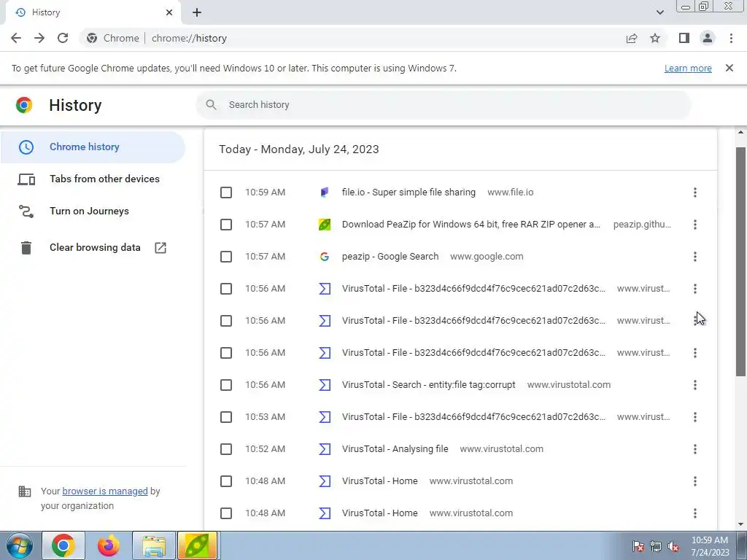747x560 pixels.
Task: Click the browser forward arrow
Action: [39, 38]
